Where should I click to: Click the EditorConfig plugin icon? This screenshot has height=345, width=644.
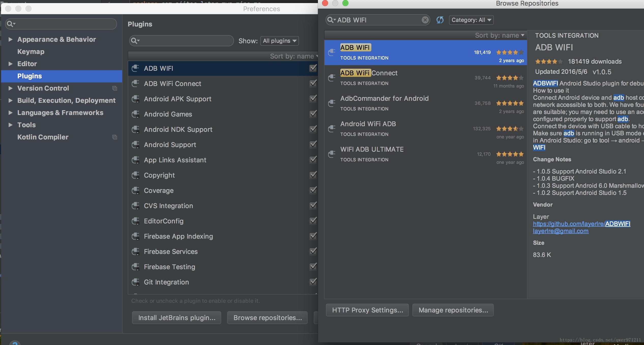coord(136,221)
